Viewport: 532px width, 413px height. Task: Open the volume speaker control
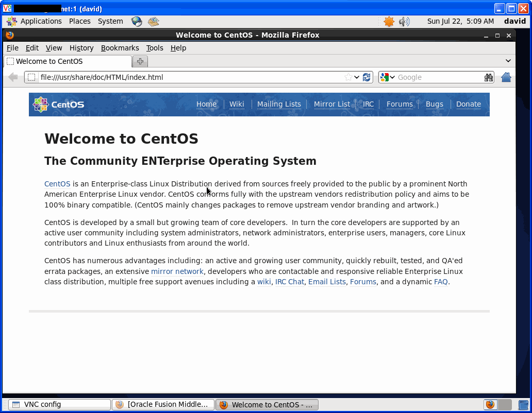(404, 21)
